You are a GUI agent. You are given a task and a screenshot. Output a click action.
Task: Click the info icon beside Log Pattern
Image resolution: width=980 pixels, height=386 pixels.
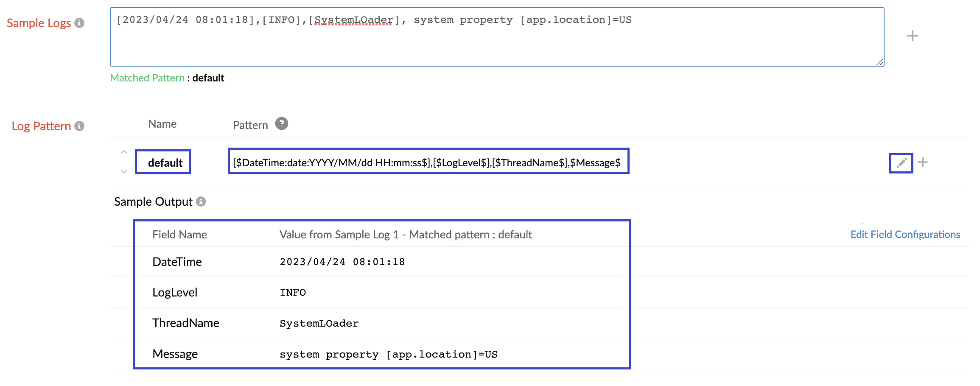[x=79, y=126]
